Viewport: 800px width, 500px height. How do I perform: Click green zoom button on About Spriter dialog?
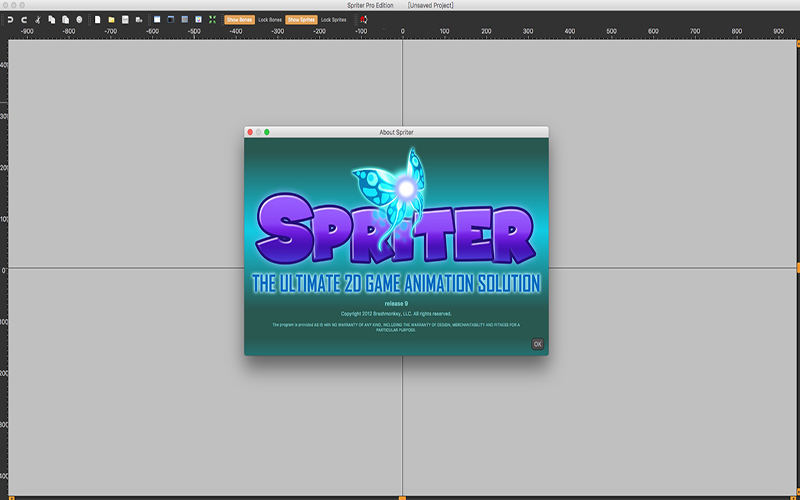[x=266, y=132]
